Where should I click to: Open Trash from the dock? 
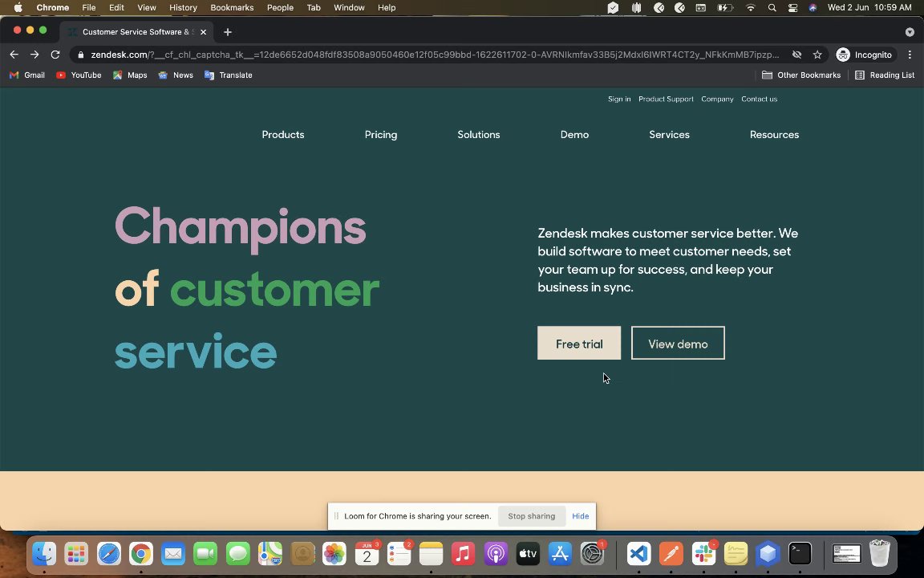click(x=879, y=554)
